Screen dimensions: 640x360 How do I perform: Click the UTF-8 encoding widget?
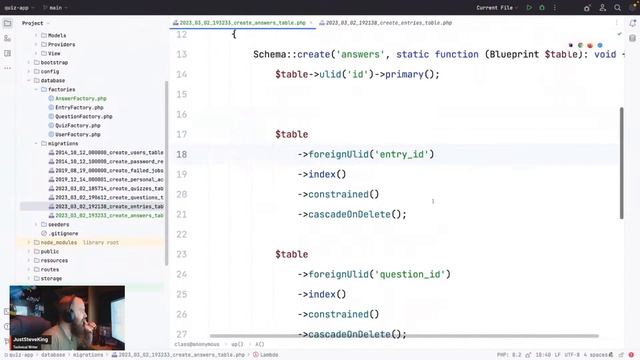click(x=572, y=355)
